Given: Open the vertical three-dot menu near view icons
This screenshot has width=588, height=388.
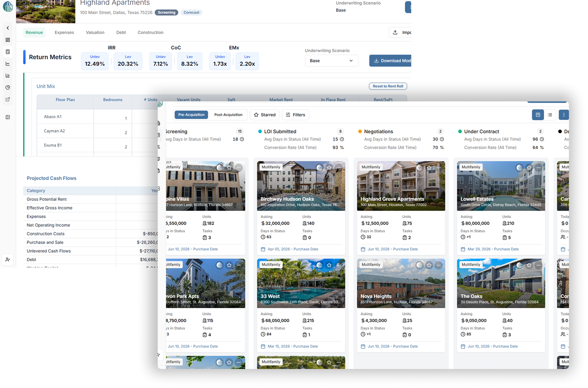Looking at the screenshot, I should [x=564, y=115].
